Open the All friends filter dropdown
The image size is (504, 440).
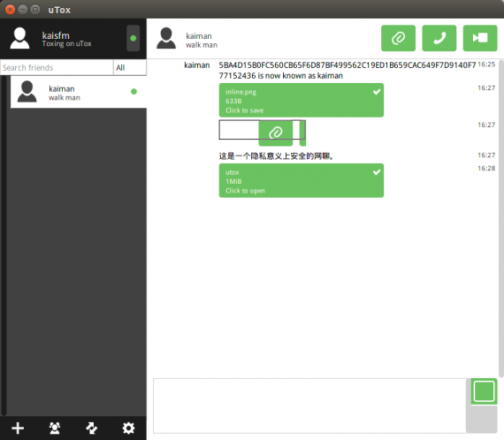coord(130,68)
